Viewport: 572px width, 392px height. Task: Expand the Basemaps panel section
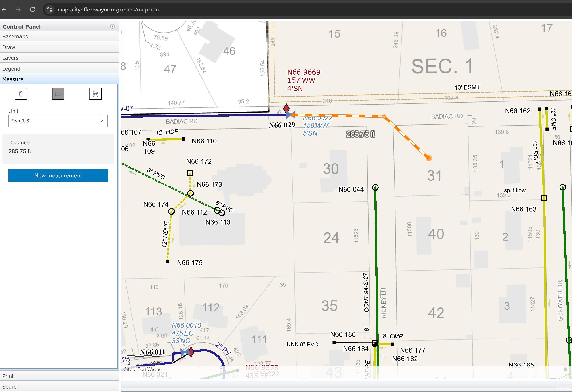[x=59, y=36]
